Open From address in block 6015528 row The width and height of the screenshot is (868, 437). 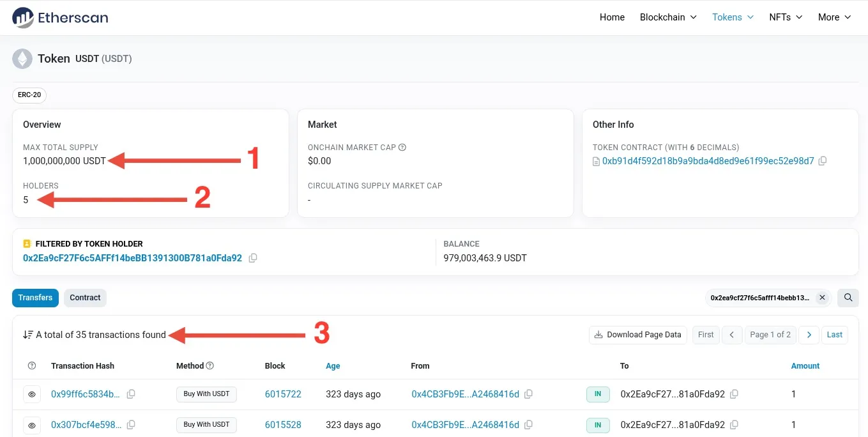tap(465, 425)
